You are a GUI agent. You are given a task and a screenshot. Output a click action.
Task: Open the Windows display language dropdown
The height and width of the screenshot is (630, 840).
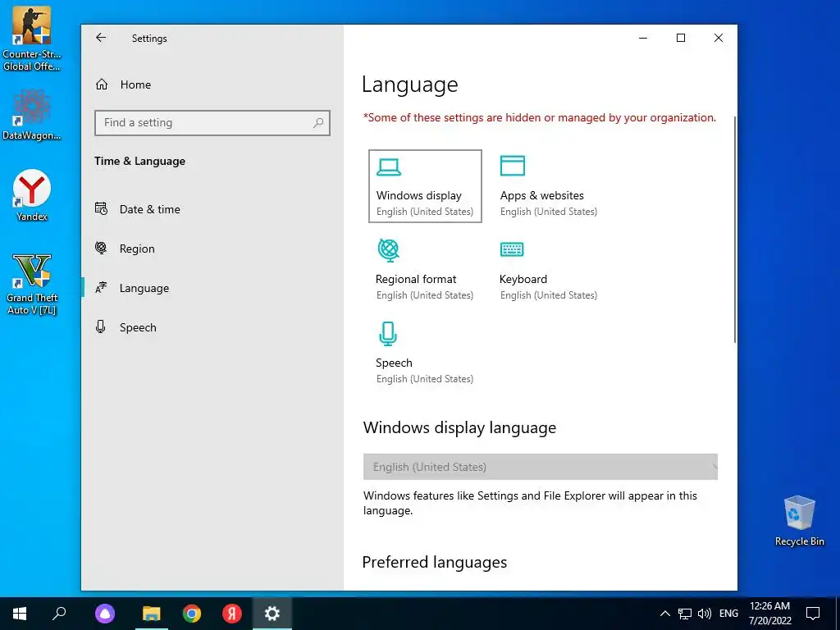[540, 467]
